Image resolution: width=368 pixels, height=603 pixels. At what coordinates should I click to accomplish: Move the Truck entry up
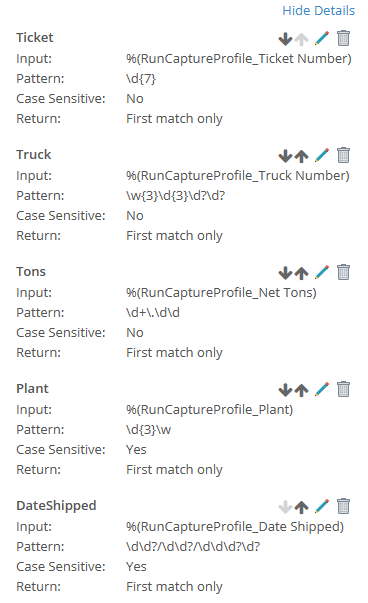(x=301, y=156)
